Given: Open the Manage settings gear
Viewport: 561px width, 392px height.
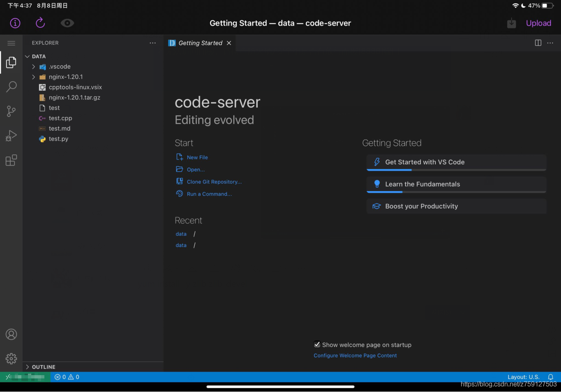Looking at the screenshot, I should 12,359.
